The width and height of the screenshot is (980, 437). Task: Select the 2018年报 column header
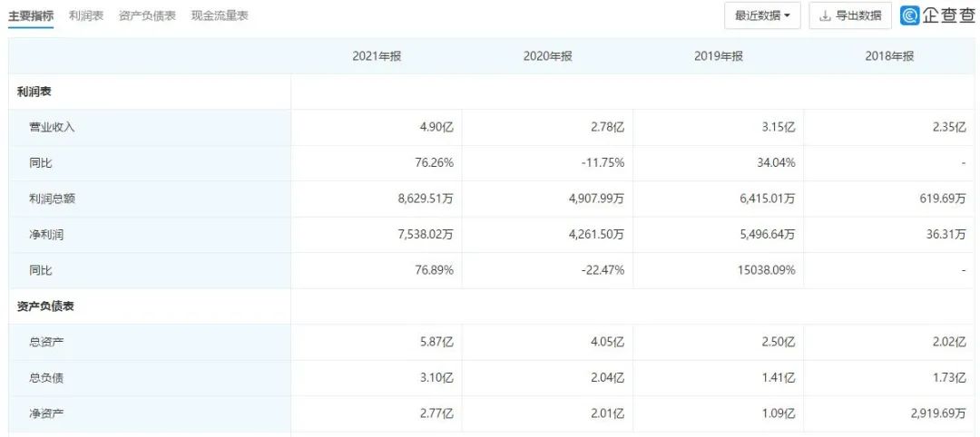click(x=889, y=56)
